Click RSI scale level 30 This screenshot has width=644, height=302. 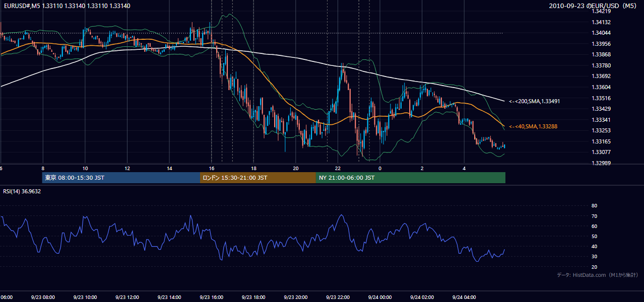(x=594, y=256)
